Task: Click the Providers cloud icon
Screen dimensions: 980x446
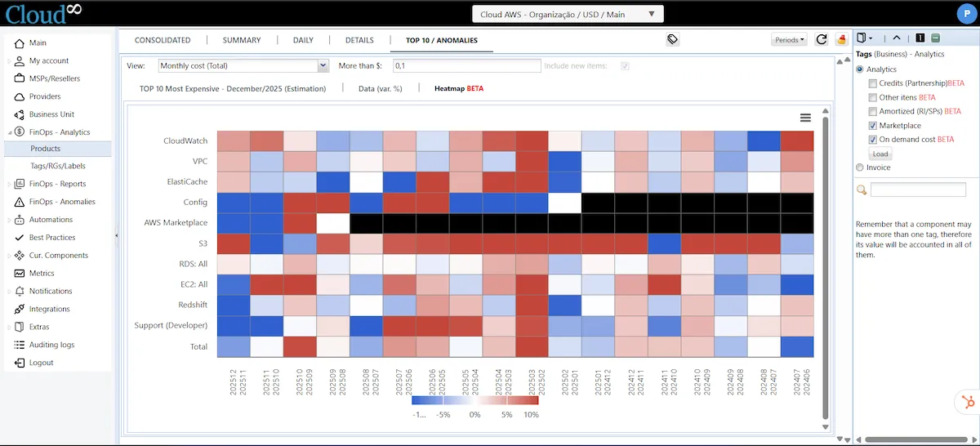Action: [x=20, y=96]
